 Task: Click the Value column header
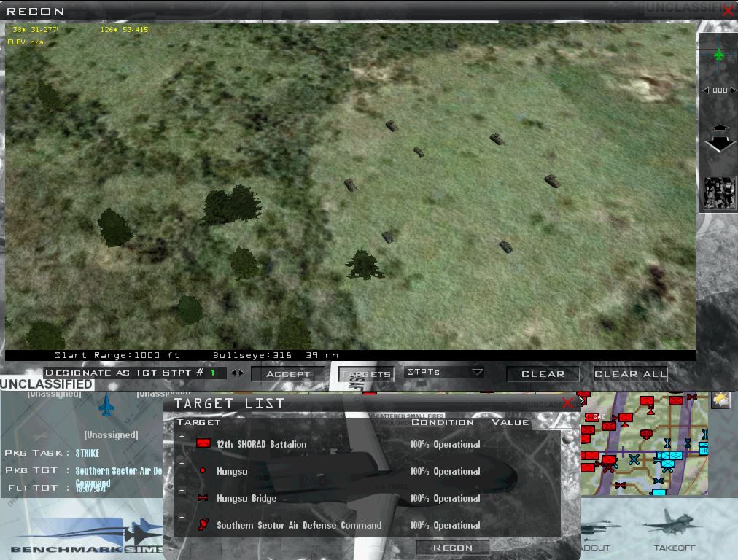tap(510, 422)
